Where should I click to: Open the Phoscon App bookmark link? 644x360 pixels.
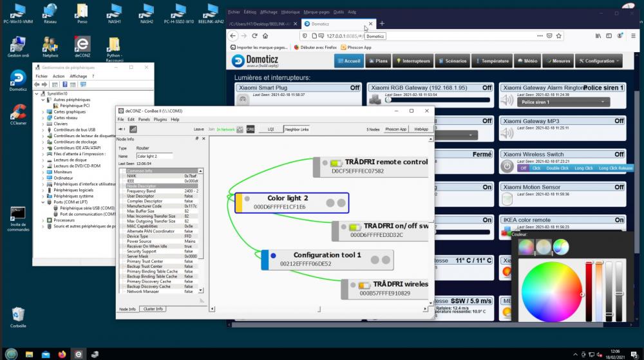(356, 48)
